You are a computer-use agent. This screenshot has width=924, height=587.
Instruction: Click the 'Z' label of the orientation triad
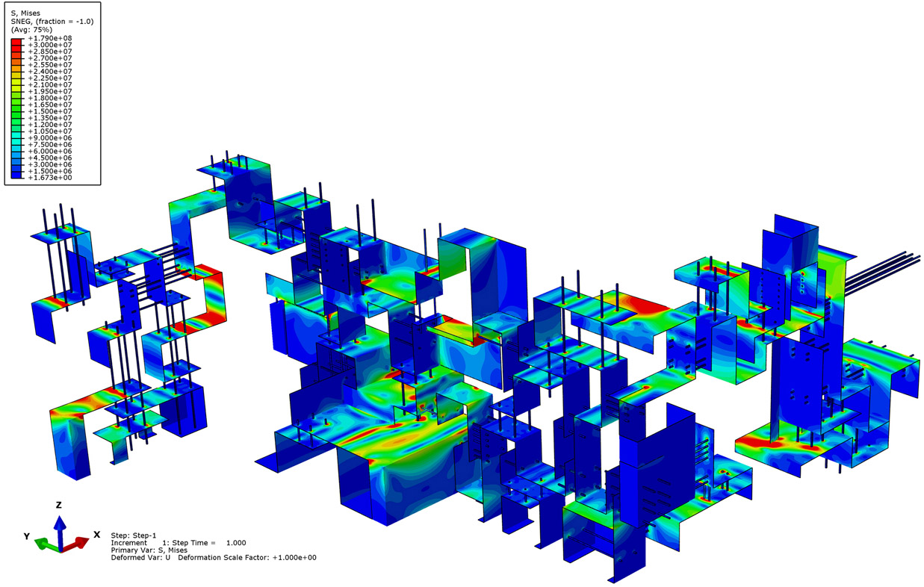[x=59, y=506]
